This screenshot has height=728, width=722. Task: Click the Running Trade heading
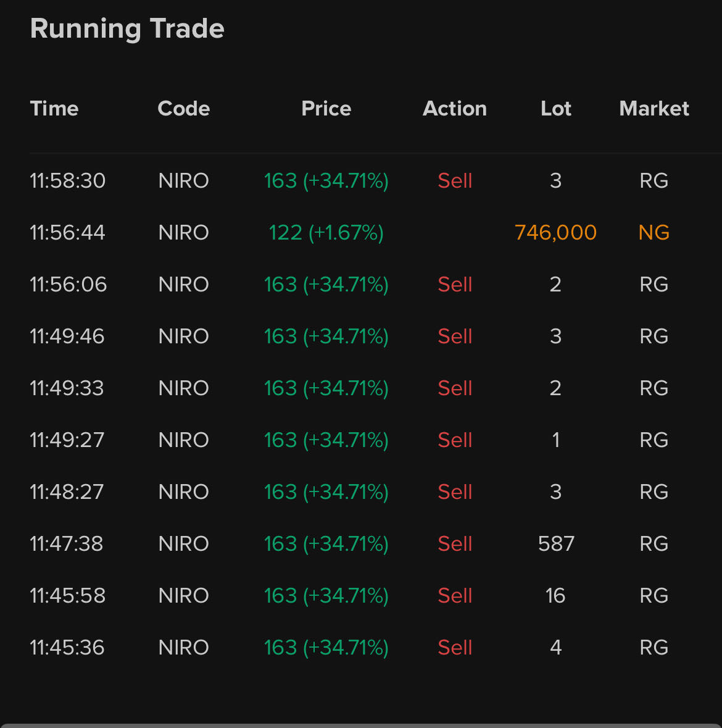127,28
